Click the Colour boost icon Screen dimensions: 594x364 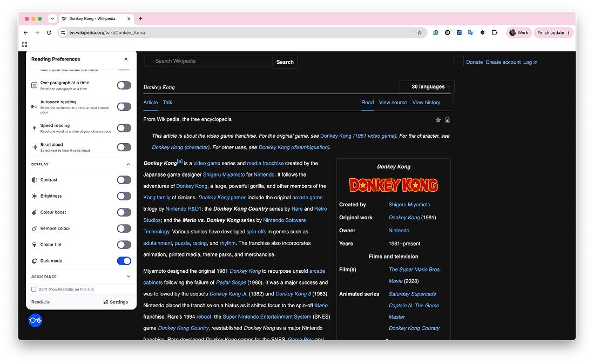tap(34, 212)
